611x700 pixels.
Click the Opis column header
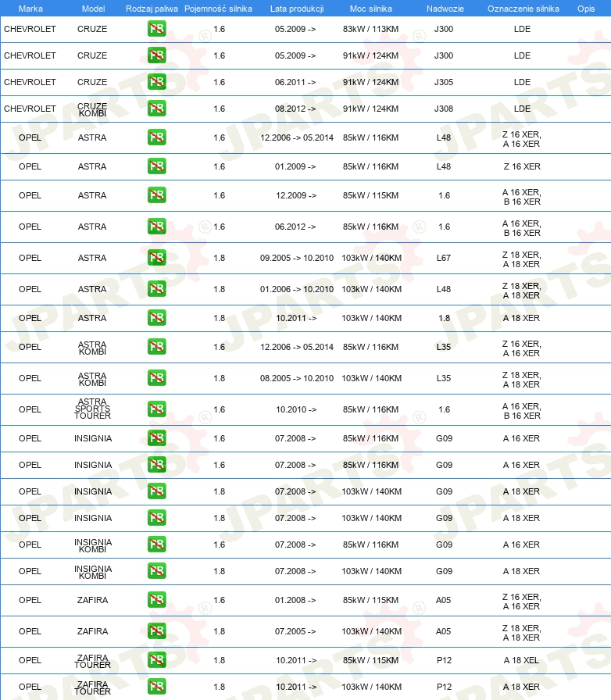[x=586, y=9]
